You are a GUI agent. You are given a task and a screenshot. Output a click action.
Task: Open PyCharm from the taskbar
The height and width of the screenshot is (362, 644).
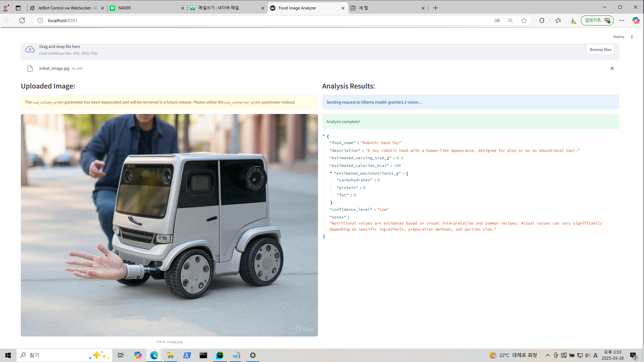[x=220, y=355]
